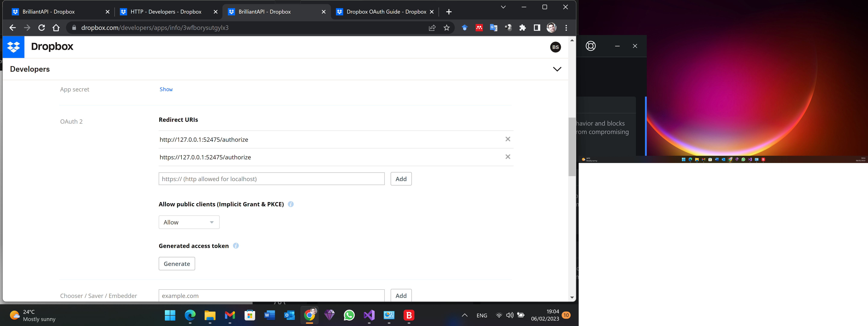
Task: Open Chrome side panel
Action: pyautogui.click(x=537, y=28)
